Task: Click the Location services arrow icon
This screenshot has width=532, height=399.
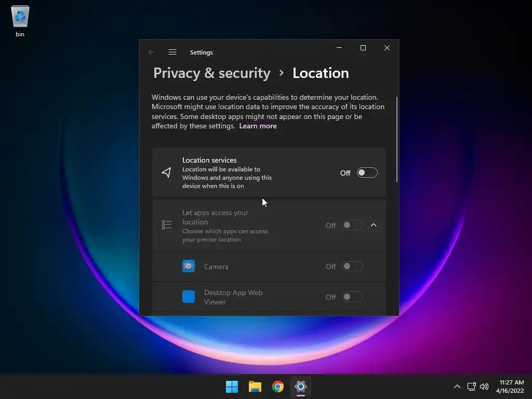Action: pos(166,172)
